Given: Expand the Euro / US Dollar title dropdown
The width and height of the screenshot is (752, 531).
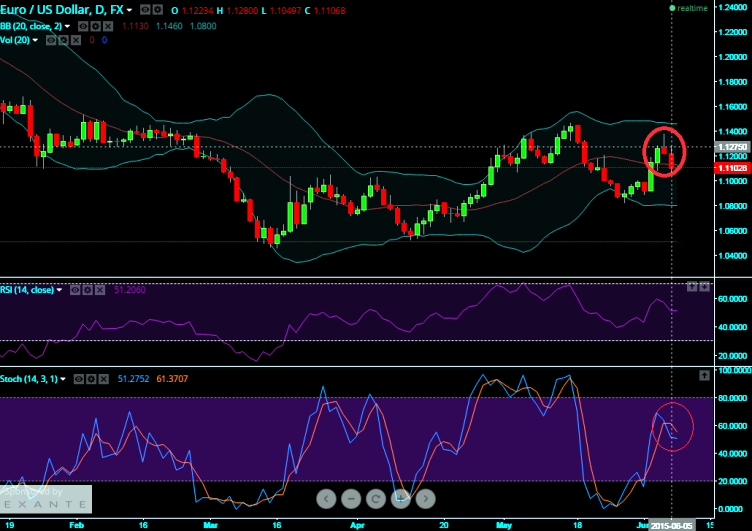Looking at the screenshot, I should pyautogui.click(x=131, y=9).
